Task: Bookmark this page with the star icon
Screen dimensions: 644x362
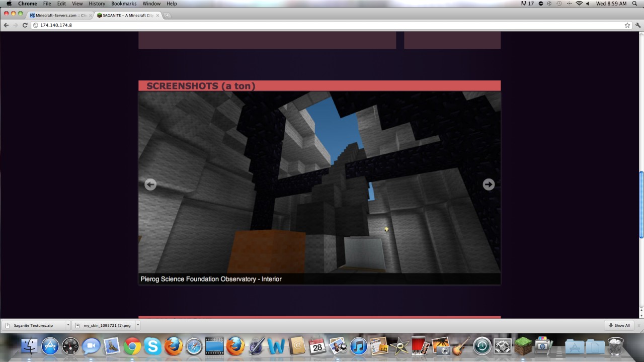Action: (x=627, y=25)
